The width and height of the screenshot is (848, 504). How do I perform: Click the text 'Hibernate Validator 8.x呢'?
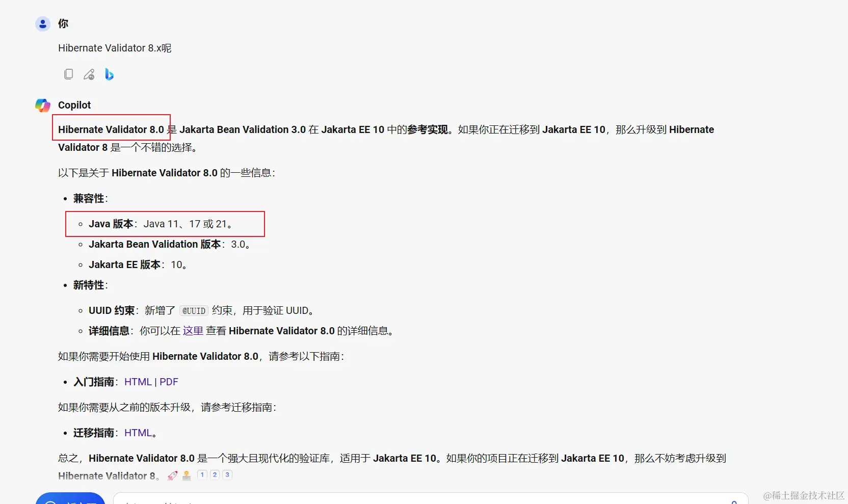click(115, 48)
